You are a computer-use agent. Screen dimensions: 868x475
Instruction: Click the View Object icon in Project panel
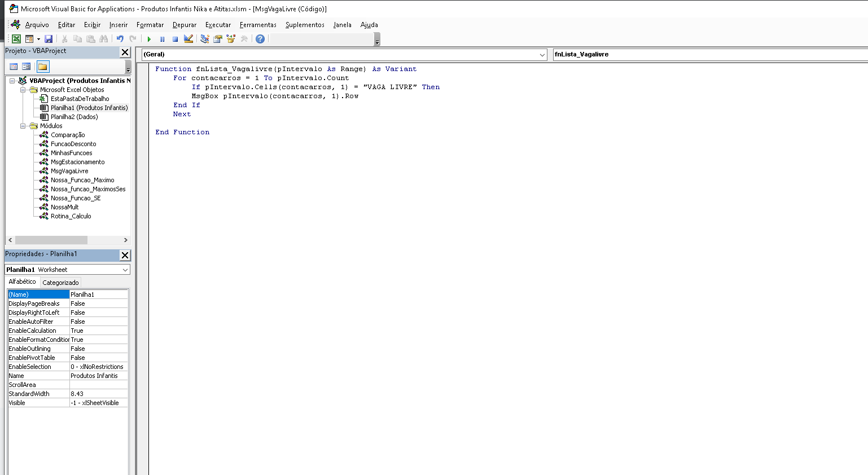click(26, 67)
